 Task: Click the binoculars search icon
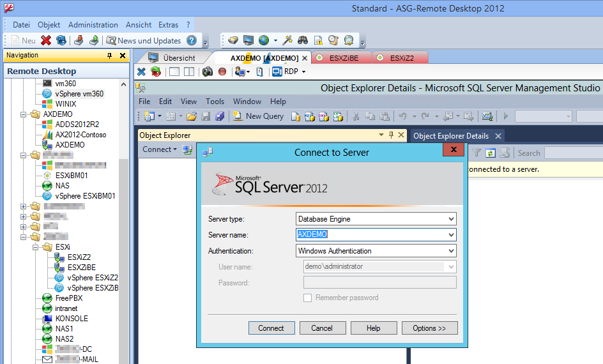(303, 40)
